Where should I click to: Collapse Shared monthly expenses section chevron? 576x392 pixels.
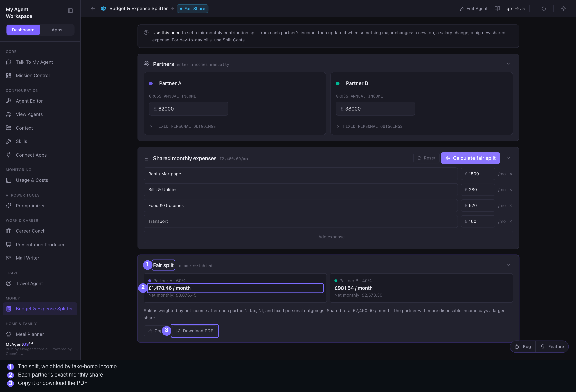(508, 158)
